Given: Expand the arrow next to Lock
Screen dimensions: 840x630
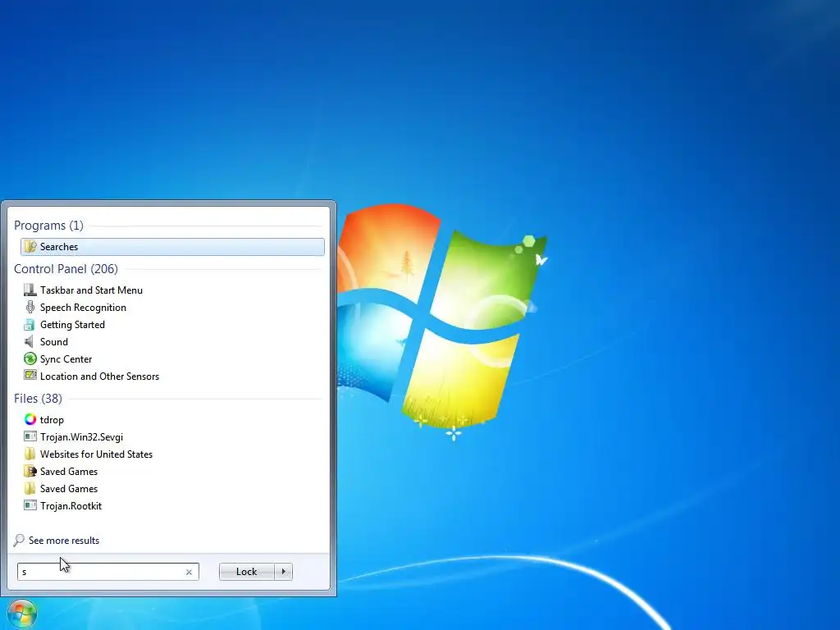Looking at the screenshot, I should point(283,572).
